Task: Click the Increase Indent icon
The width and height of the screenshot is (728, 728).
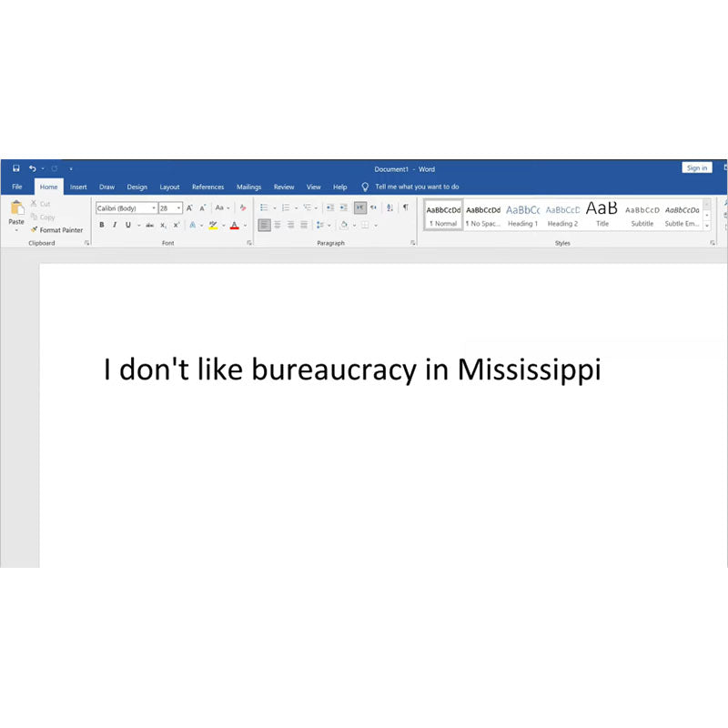Action: [x=343, y=207]
